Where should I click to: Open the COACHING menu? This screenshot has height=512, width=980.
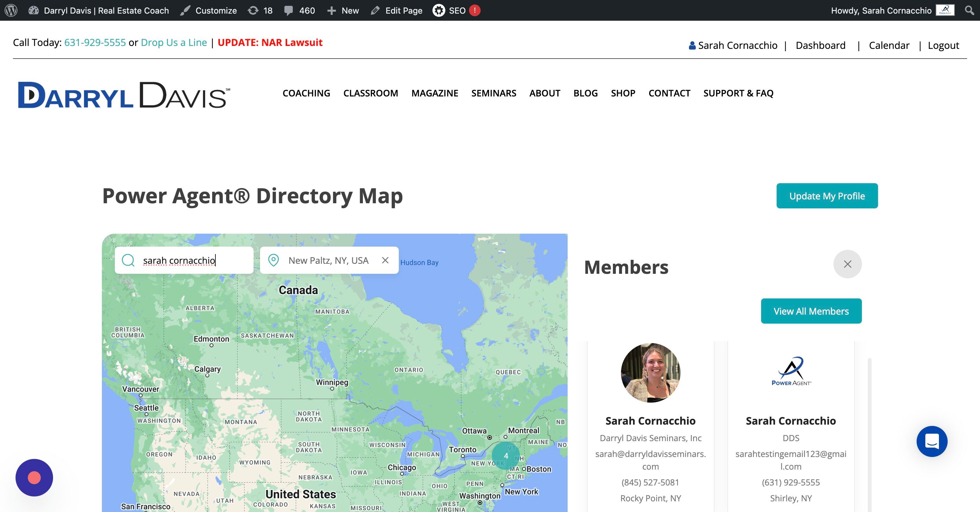click(306, 93)
